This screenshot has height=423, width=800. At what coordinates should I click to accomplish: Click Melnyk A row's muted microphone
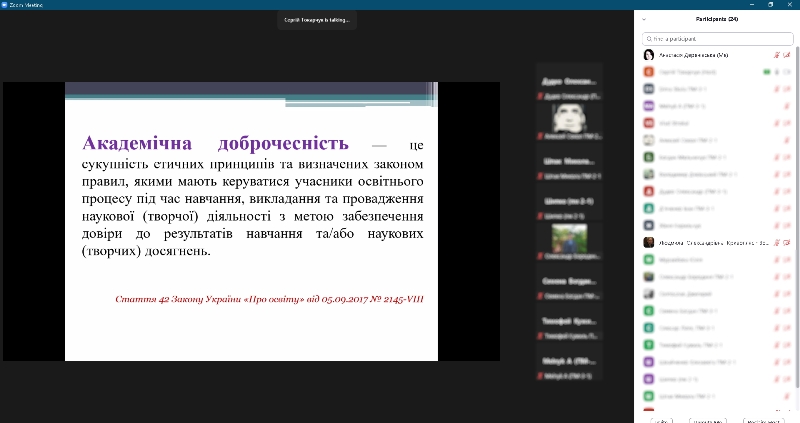[787, 106]
